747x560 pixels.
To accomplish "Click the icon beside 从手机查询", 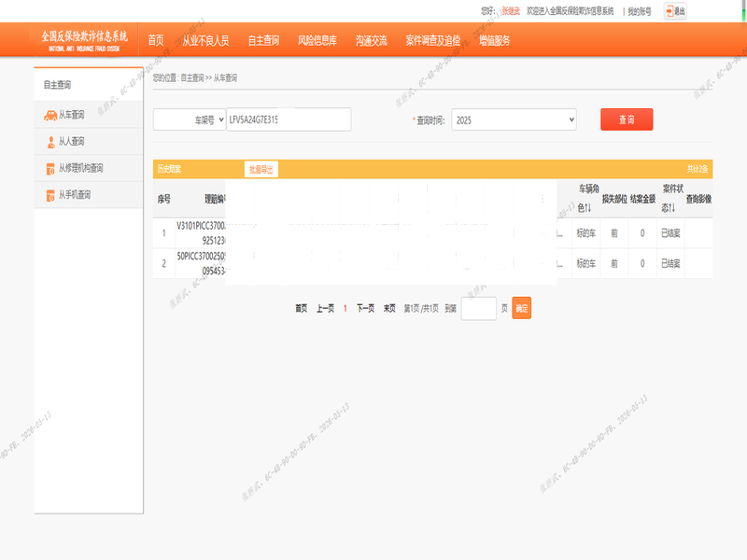I will (50, 195).
